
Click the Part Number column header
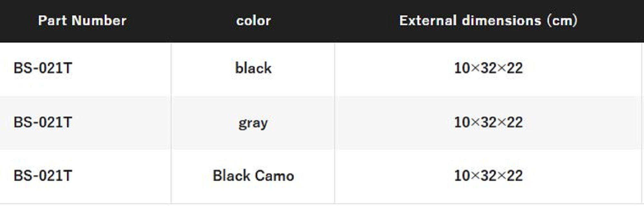tap(82, 21)
